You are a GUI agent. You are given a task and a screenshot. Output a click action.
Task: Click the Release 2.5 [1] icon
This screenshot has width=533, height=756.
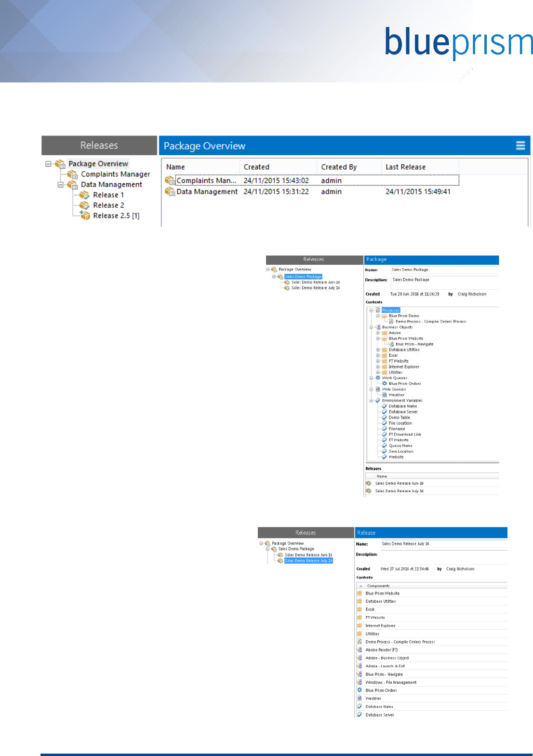tap(85, 216)
